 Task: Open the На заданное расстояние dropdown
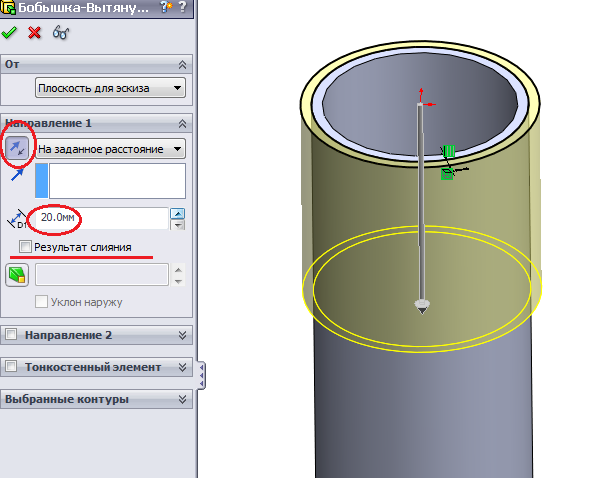[110, 149]
